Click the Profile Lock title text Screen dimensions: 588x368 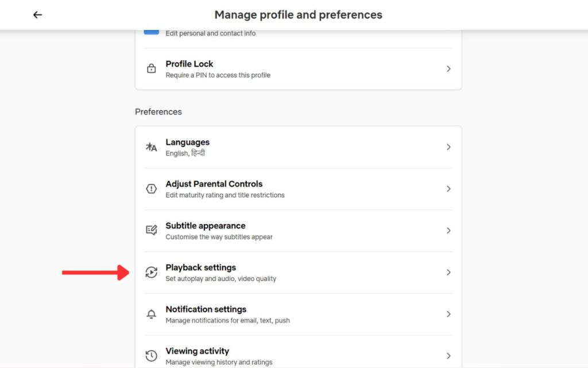pyautogui.click(x=189, y=64)
